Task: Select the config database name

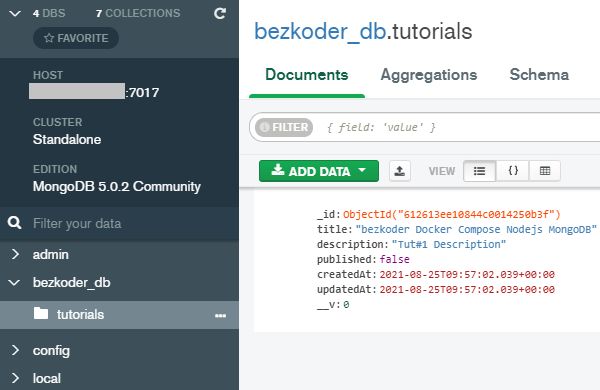Action: pos(51,351)
